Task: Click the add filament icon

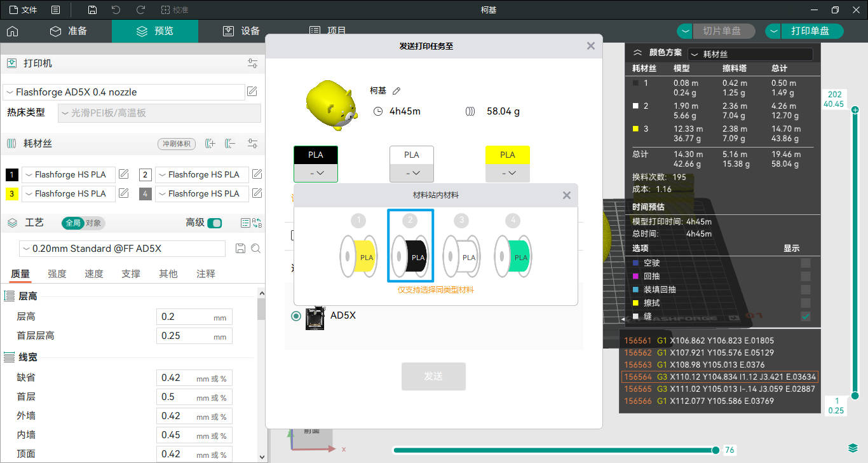Action: [210, 144]
